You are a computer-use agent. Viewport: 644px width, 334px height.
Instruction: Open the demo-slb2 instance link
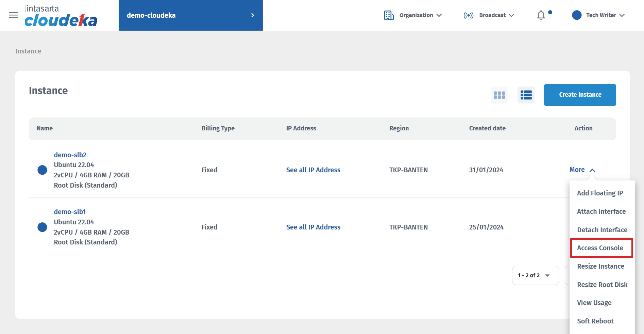click(x=70, y=155)
